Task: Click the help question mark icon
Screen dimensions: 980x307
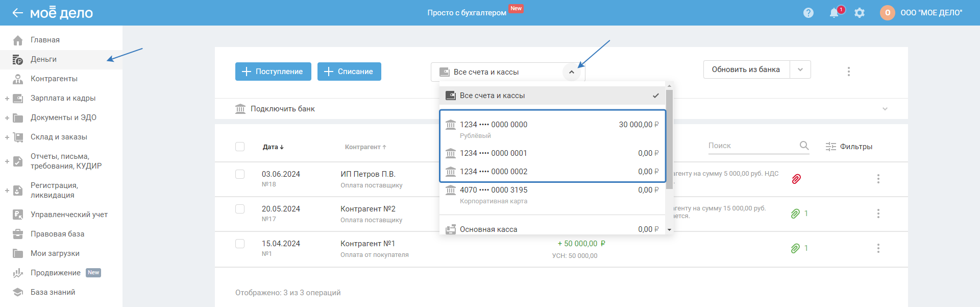Action: (808, 13)
